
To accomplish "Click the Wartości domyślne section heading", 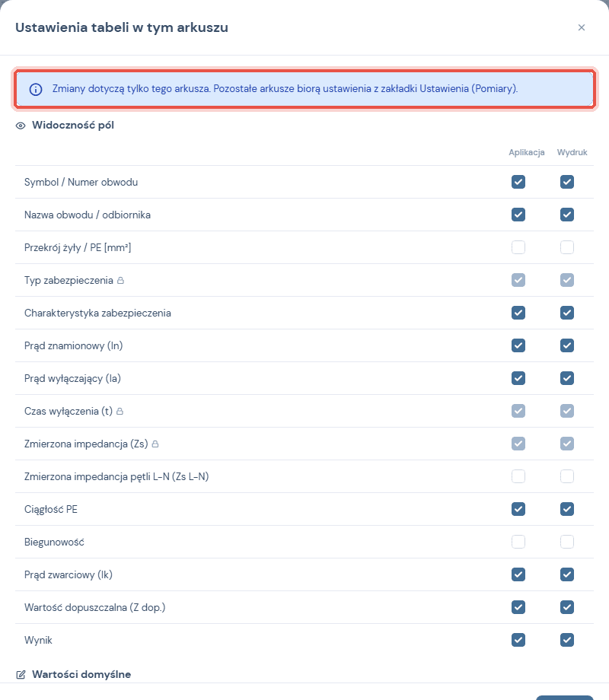I will click(81, 674).
